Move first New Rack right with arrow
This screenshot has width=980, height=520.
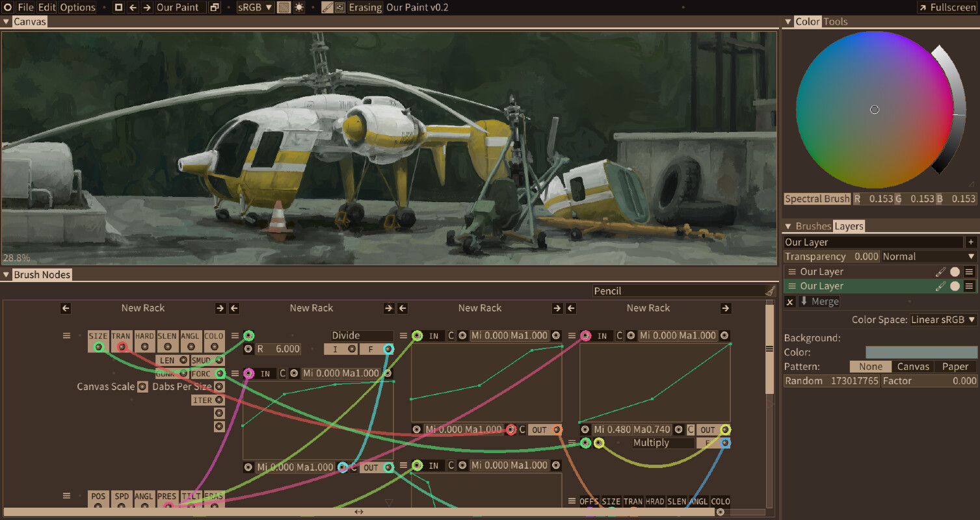[220, 308]
